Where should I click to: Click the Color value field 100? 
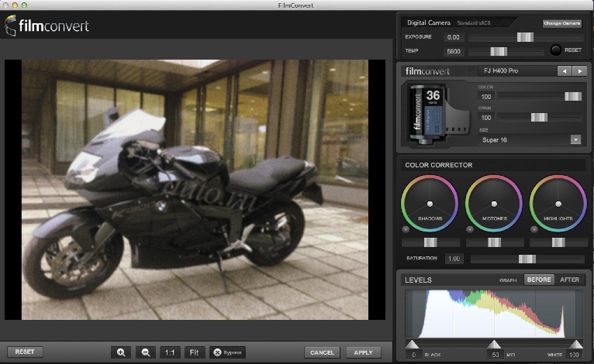coord(486,97)
